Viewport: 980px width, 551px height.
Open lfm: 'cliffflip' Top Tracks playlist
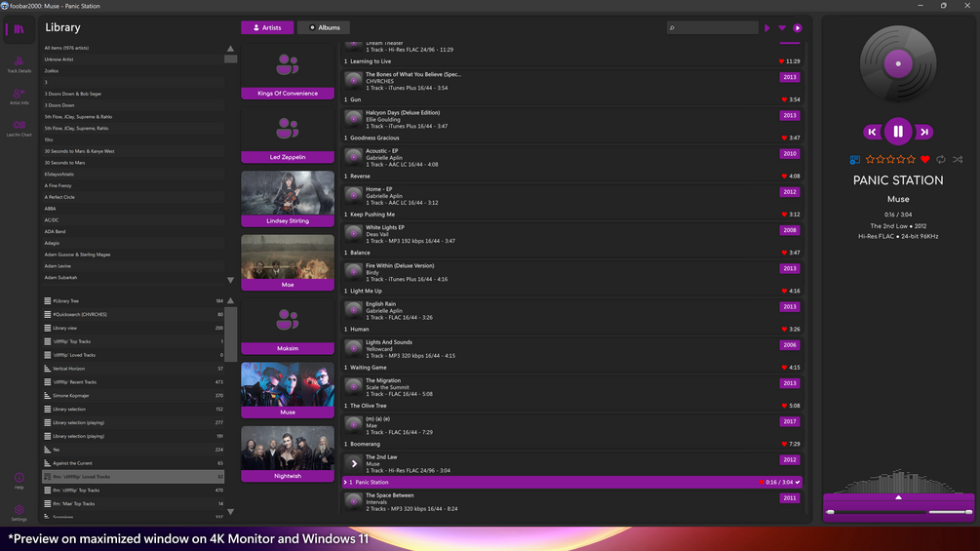(x=133, y=490)
